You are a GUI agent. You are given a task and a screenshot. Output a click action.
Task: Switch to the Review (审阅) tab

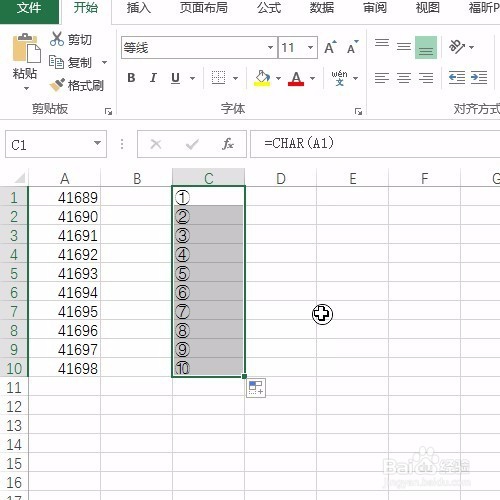[375, 8]
